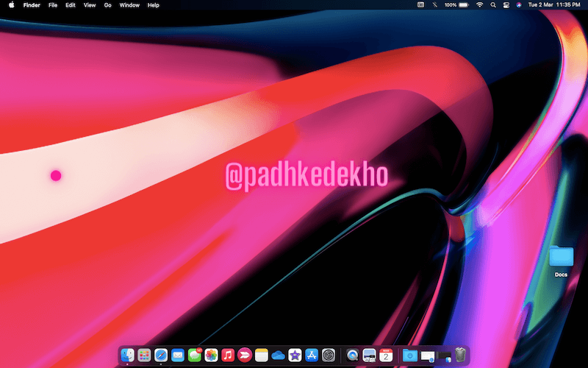
Task: Launch iMovie star icon in Dock
Action: (x=295, y=355)
